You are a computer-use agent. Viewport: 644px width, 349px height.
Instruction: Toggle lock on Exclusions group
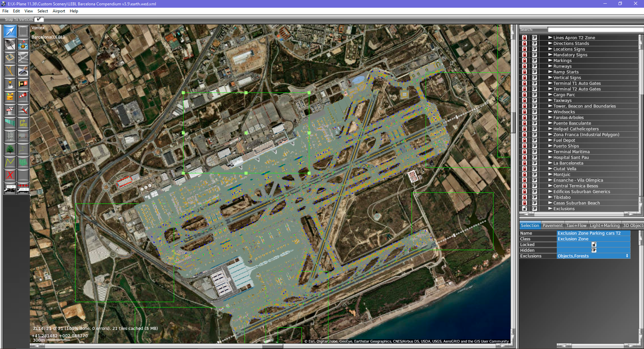[x=525, y=209]
